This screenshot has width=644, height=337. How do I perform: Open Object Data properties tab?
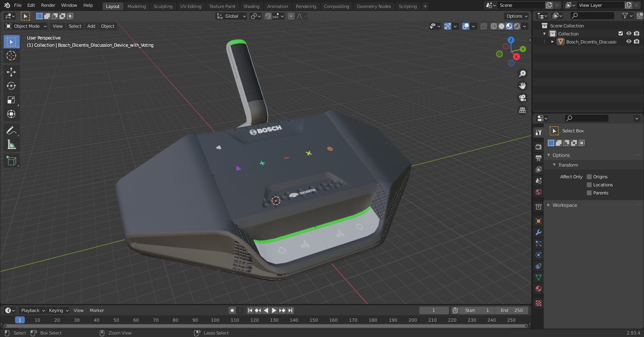coord(538,277)
